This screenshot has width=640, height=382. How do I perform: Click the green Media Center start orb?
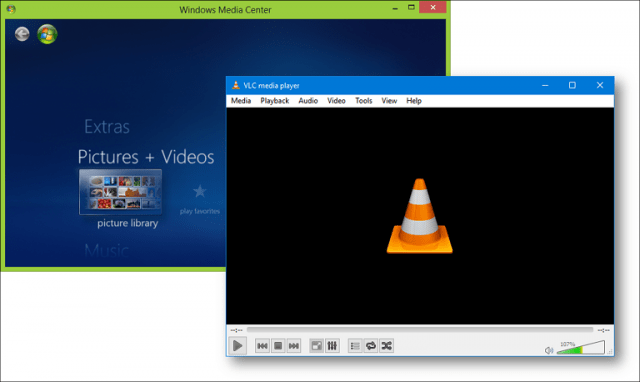click(47, 34)
